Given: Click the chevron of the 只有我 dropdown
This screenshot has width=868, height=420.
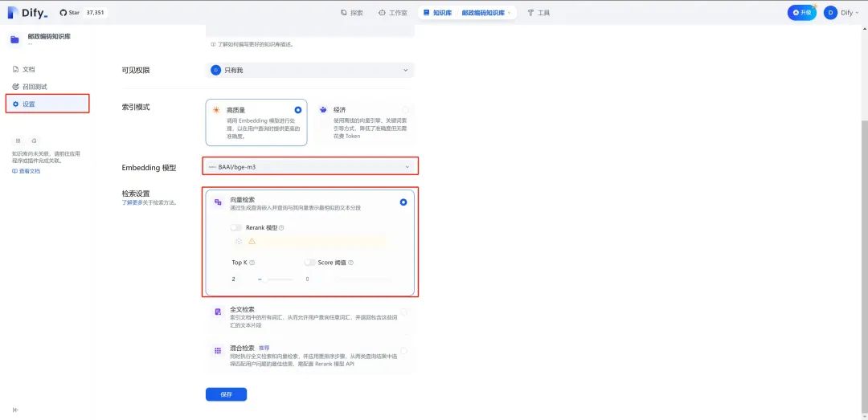Looking at the screenshot, I should tap(405, 71).
